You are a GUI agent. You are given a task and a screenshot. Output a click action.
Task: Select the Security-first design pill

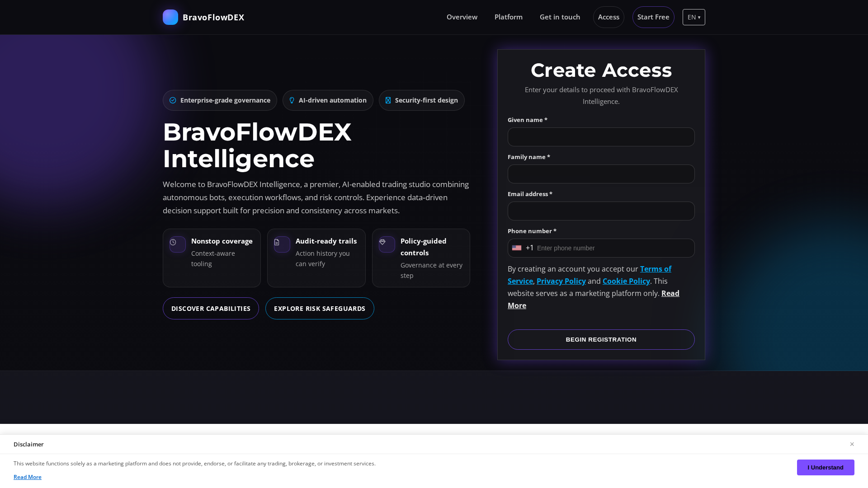coord(422,100)
